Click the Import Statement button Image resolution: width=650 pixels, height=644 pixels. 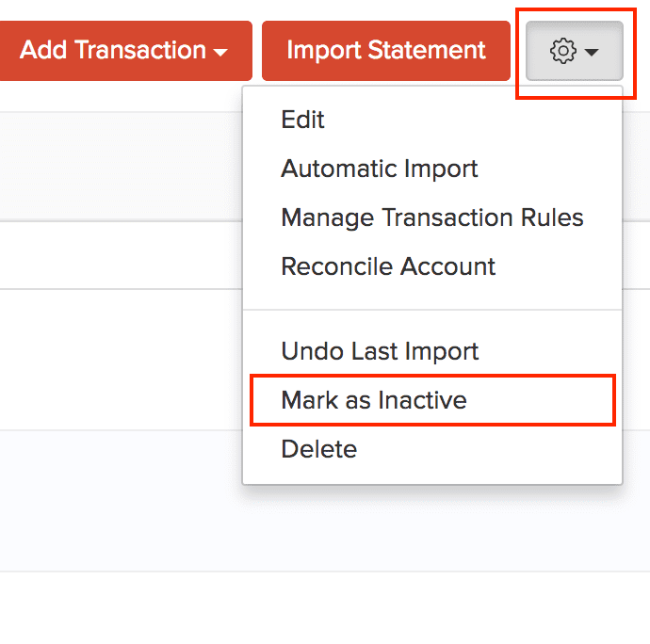pyautogui.click(x=386, y=50)
